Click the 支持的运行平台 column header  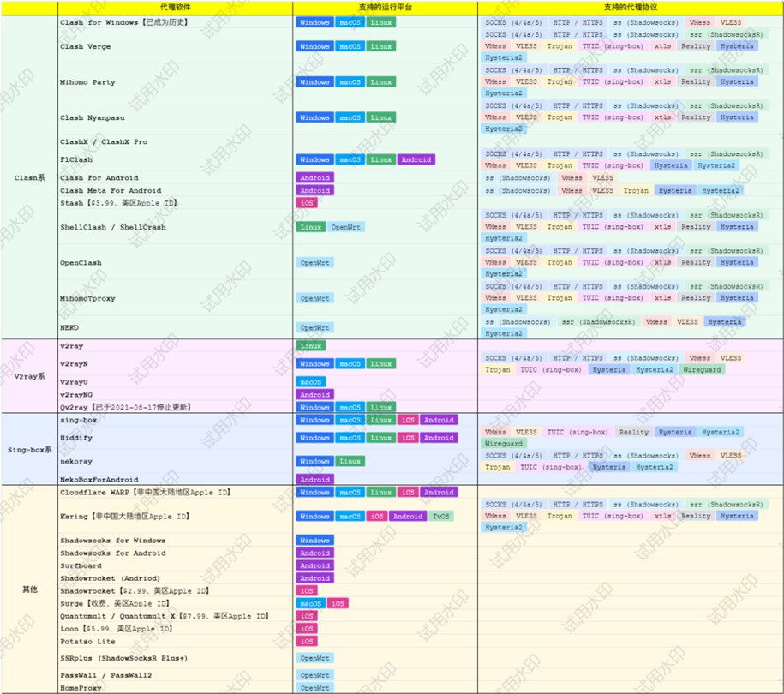pos(385,9)
